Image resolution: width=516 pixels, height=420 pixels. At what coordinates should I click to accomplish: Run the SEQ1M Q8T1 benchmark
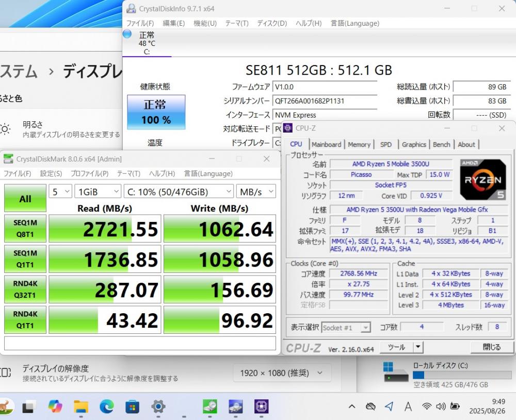25,229
